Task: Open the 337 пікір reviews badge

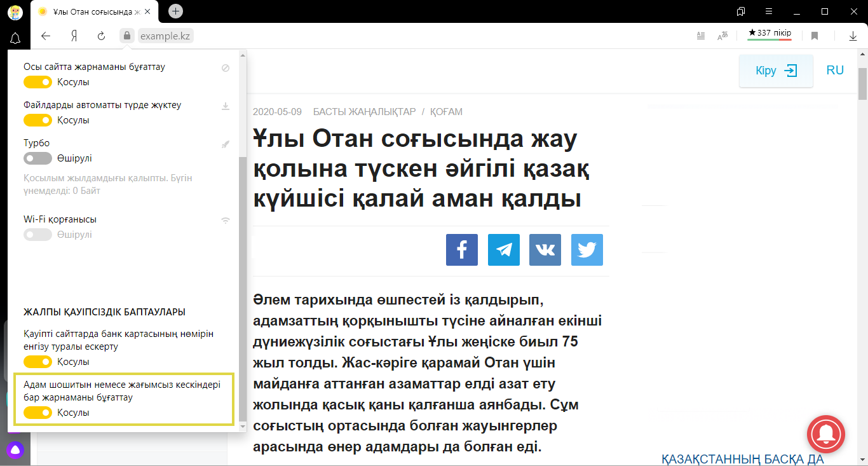Action: pos(770,34)
